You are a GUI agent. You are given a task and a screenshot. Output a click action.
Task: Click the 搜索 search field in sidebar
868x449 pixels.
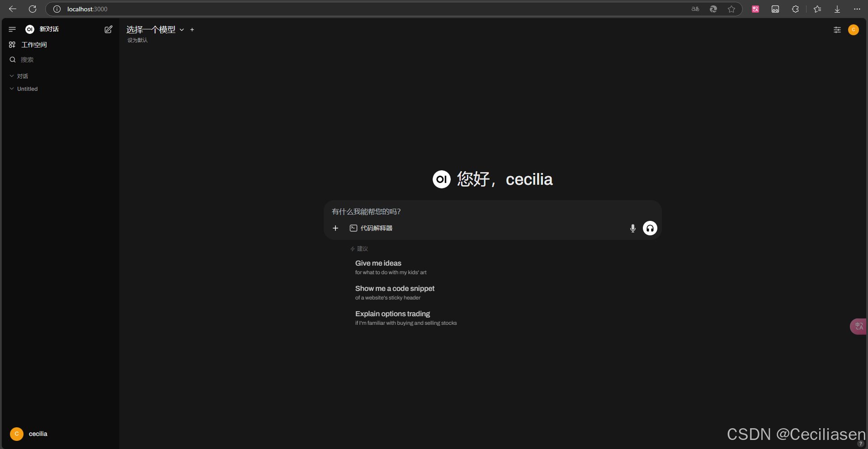coord(61,60)
